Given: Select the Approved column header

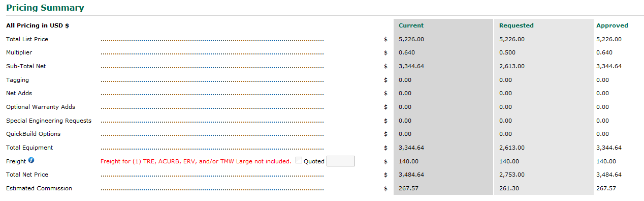Looking at the screenshot, I should click(x=612, y=25).
